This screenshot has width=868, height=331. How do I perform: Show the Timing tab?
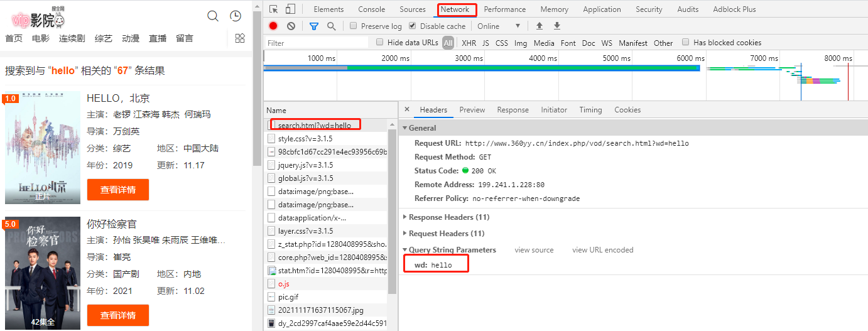590,109
